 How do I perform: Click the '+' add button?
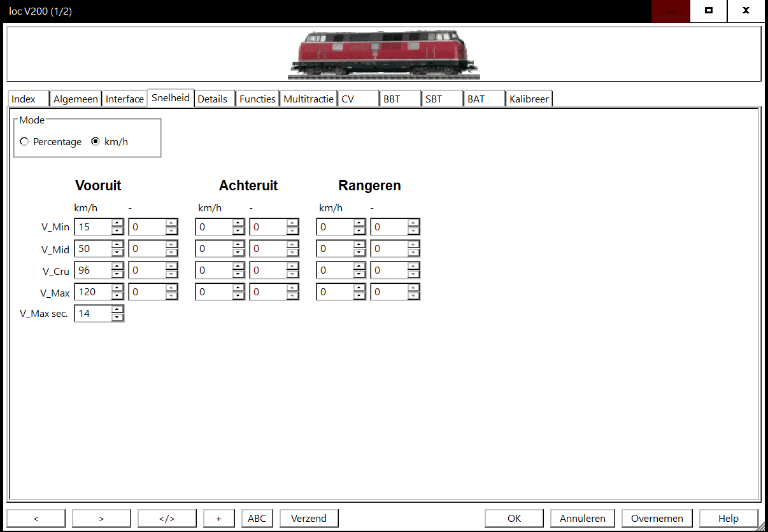(219, 518)
